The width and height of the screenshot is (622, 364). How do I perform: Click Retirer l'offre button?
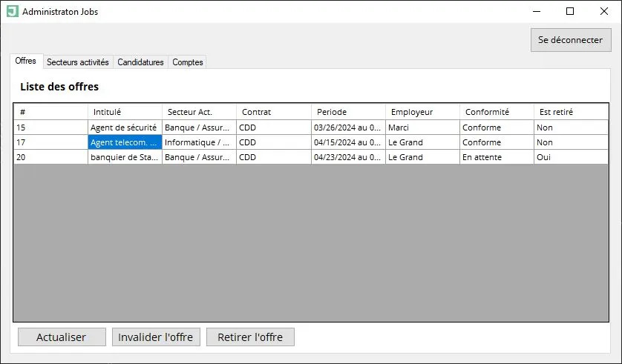pyautogui.click(x=250, y=337)
